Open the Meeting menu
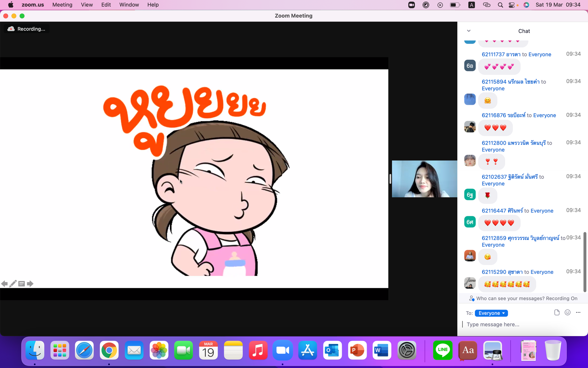Viewport: 588px width, 368px height. [62, 5]
